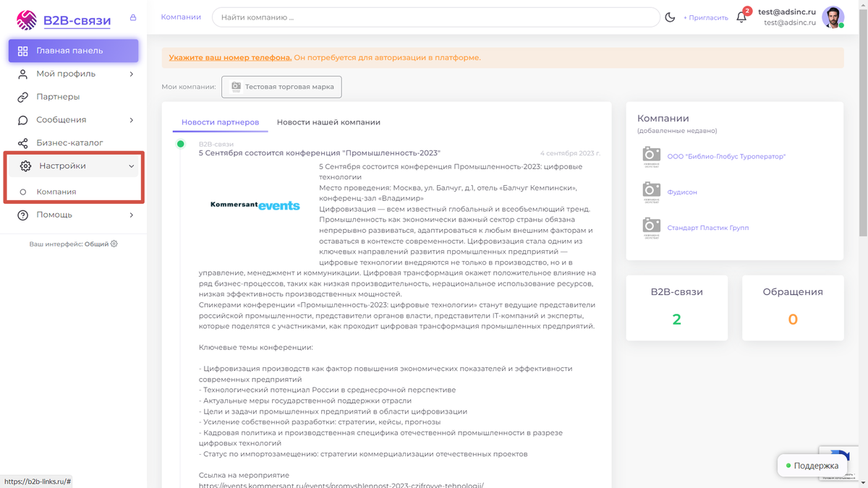Open user avatar profile menu
The width and height of the screenshot is (868, 488).
coord(833,17)
